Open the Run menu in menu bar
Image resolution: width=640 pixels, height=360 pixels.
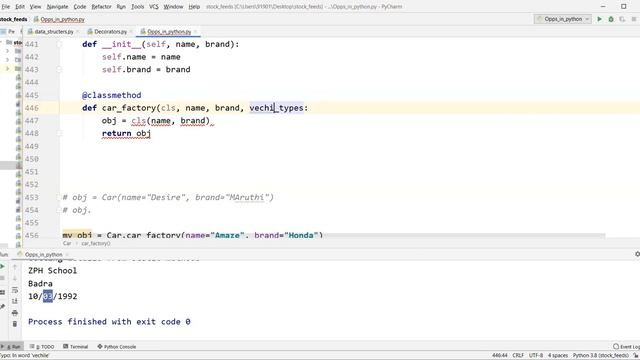tap(121, 7)
